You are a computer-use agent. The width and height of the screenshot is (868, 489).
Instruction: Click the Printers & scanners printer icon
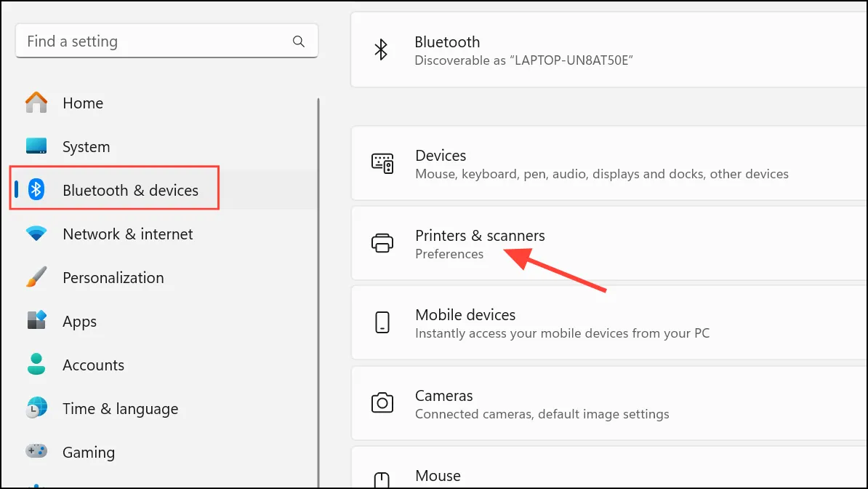coord(382,243)
